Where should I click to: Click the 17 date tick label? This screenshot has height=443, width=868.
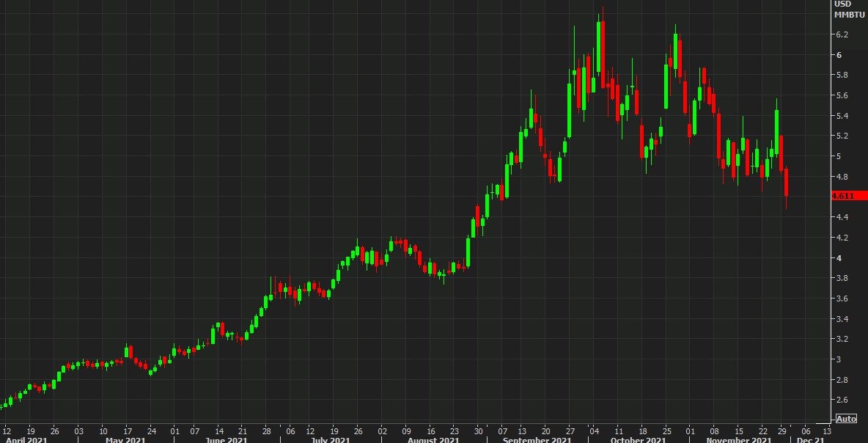coord(128,431)
